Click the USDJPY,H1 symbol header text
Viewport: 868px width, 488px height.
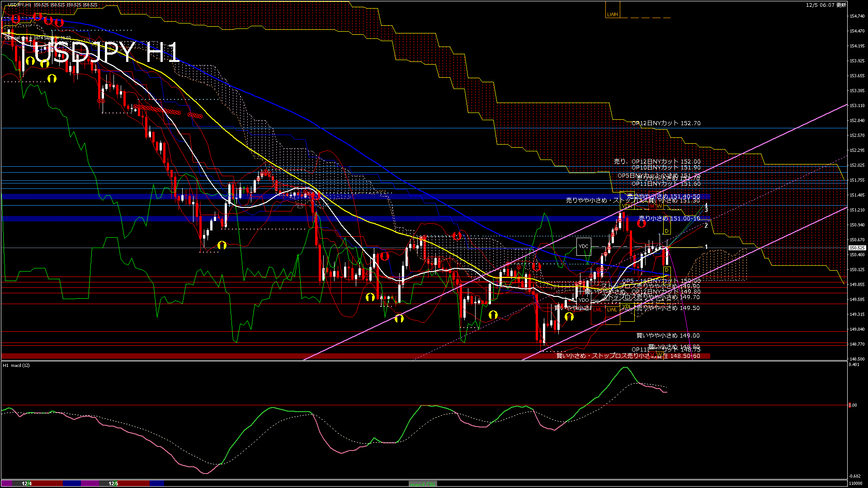(19, 5)
